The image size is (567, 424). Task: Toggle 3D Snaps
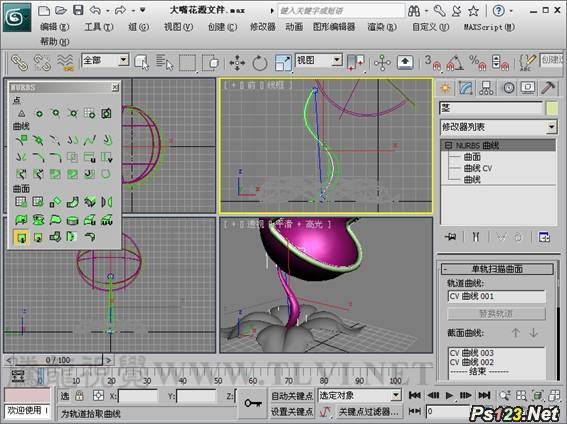pyautogui.click(x=432, y=63)
